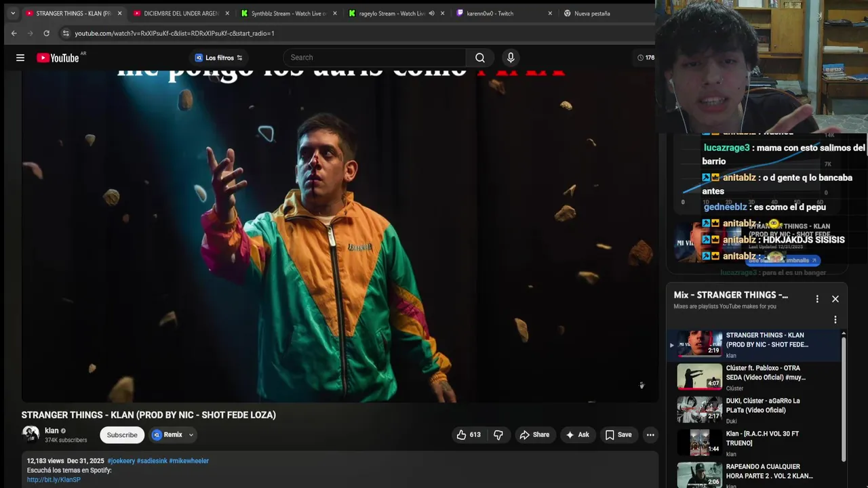868x488 pixels.
Task: Close the Synthblz Stream tab
Action: pos(335,14)
